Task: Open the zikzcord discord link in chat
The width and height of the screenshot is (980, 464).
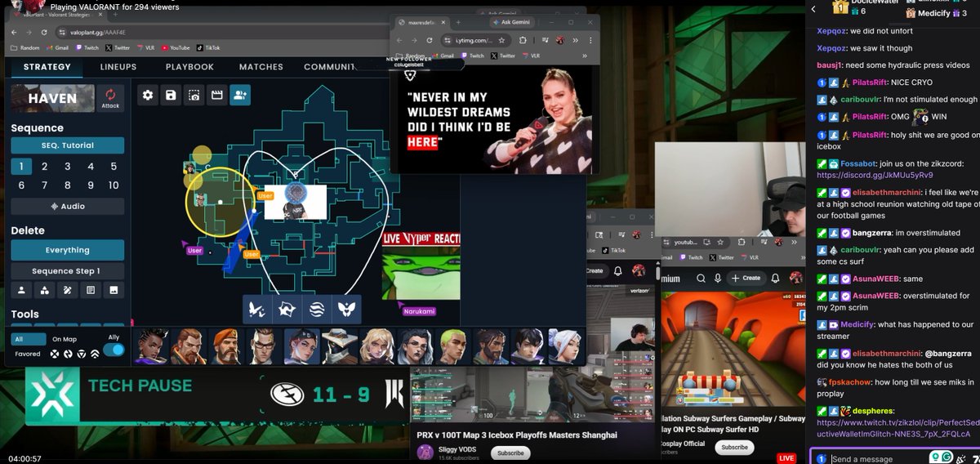Action: [875, 175]
